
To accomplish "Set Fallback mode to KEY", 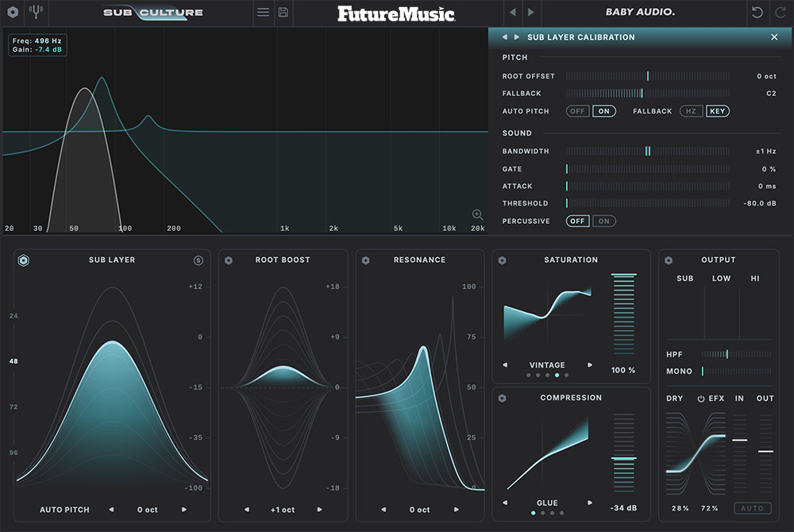I will tap(718, 111).
